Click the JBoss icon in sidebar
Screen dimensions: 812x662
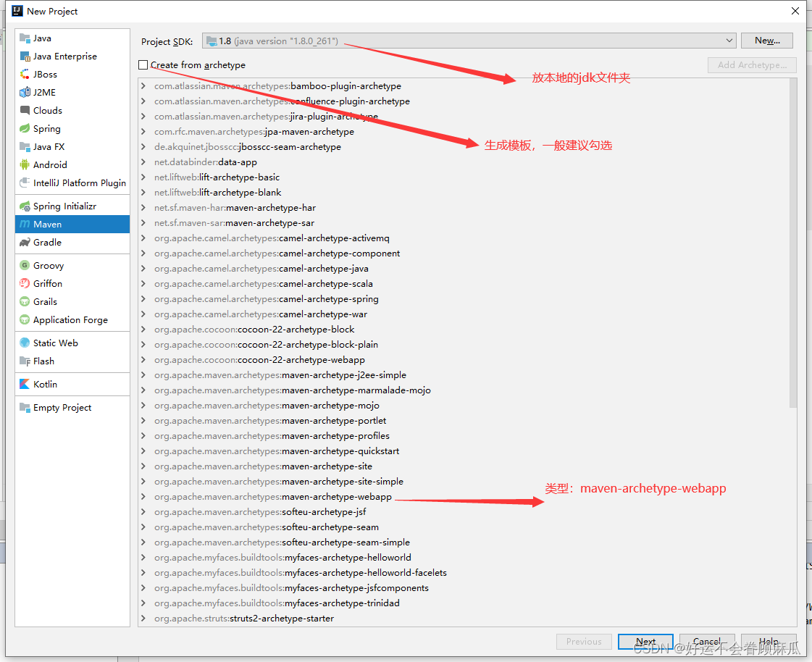tap(25, 75)
